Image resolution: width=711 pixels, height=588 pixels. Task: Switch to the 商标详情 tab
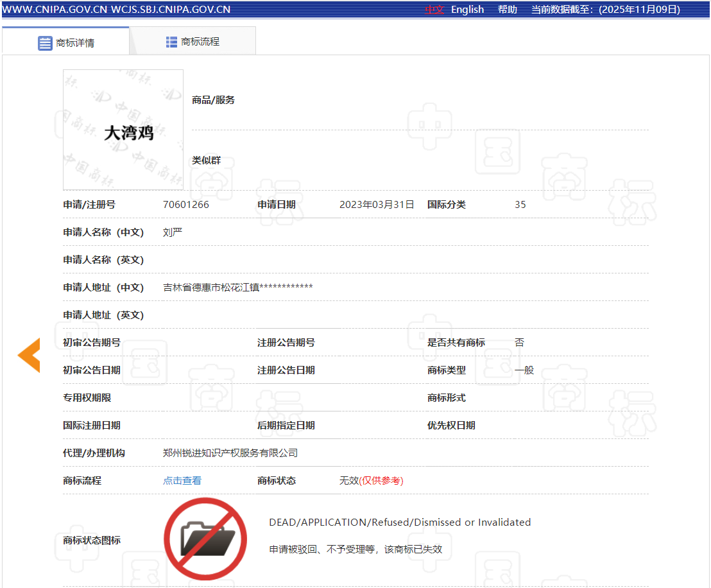point(74,43)
